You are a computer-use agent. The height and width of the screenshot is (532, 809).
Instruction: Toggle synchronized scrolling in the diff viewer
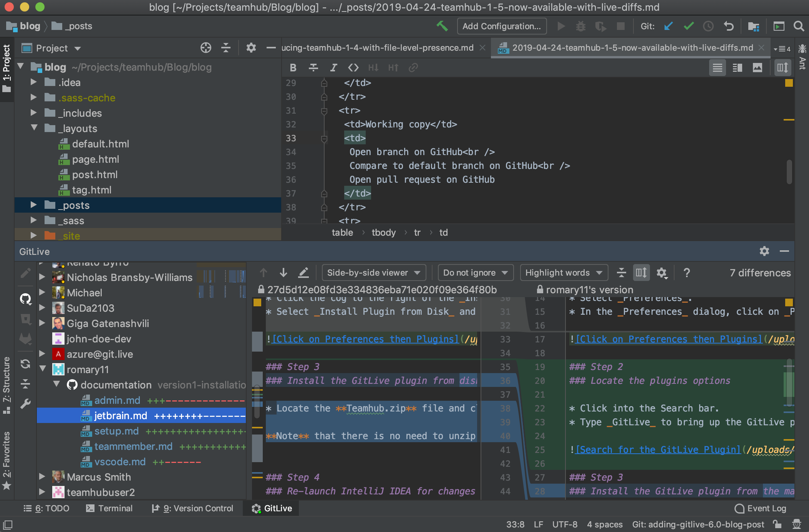click(641, 273)
